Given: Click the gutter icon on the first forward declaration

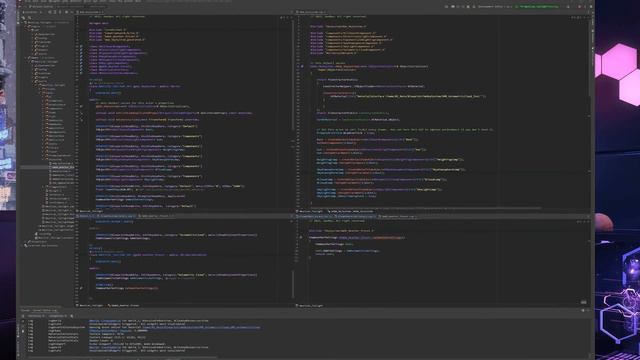Looking at the screenshot, I should coord(81,47).
